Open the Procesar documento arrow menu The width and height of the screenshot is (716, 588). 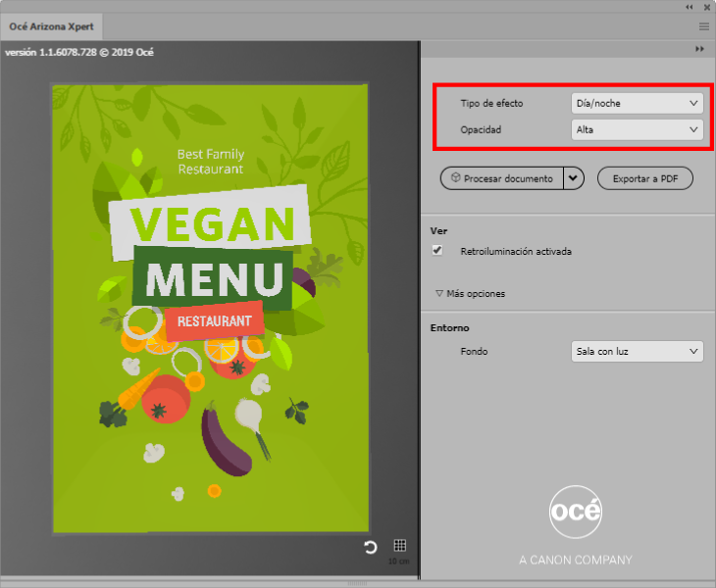[x=574, y=178]
